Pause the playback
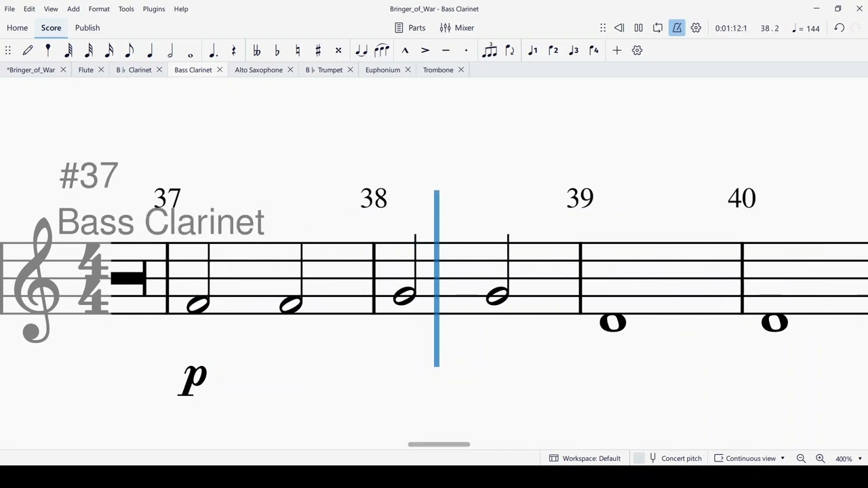 (x=638, y=28)
